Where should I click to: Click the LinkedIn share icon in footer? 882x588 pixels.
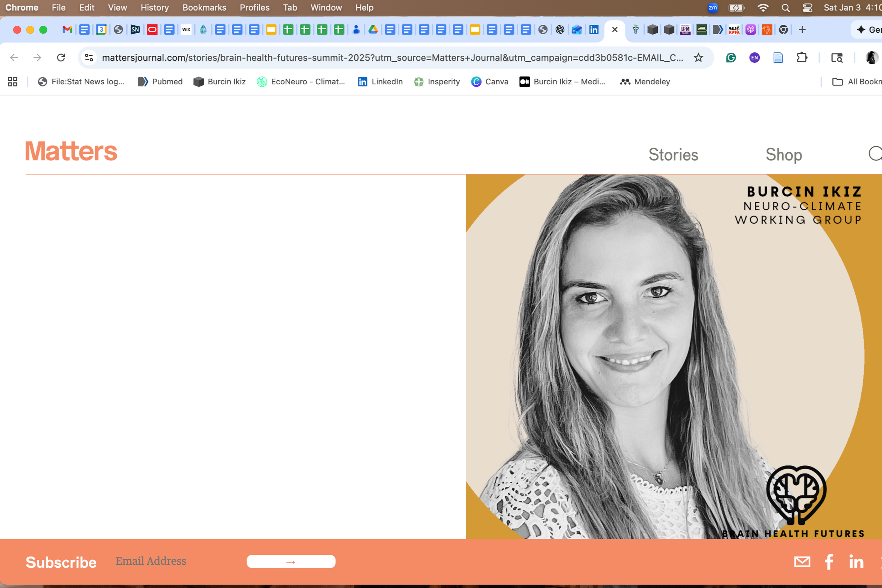click(x=856, y=562)
